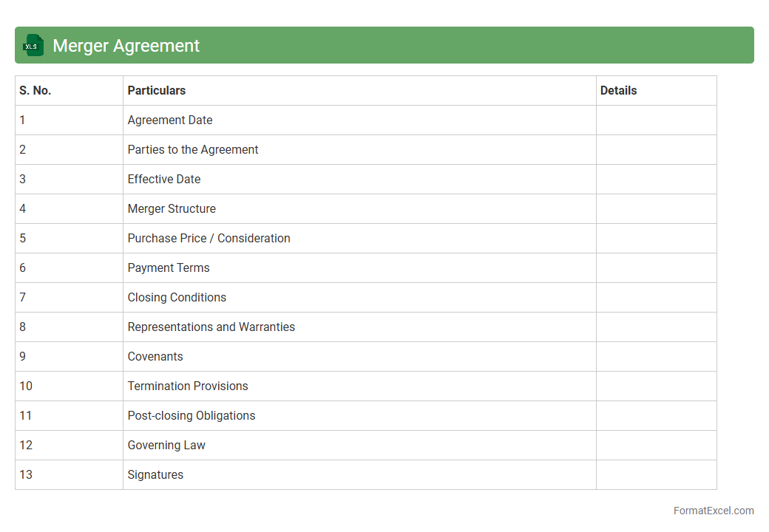
Task: Select the Parties to the Agreement cell
Action: (193, 149)
